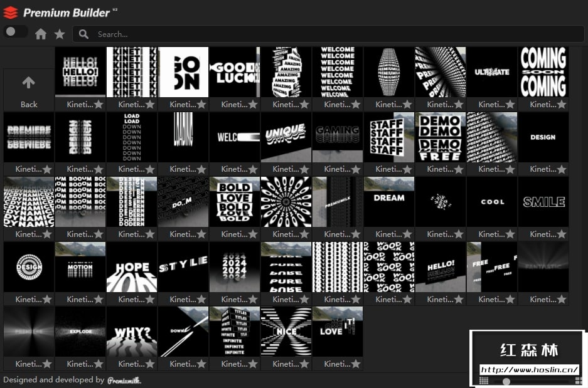588x388 pixels.
Task: Star the HOPE preset
Action: pos(150,299)
